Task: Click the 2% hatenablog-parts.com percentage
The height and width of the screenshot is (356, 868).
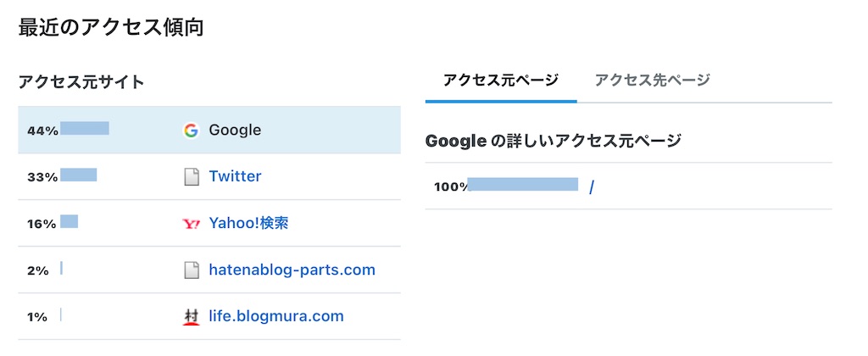Action: 38,270
